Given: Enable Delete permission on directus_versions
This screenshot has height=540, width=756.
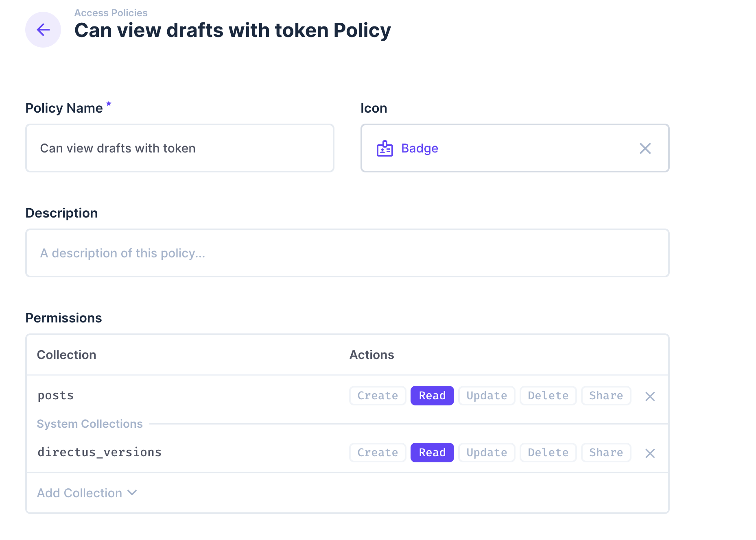Looking at the screenshot, I should coord(548,452).
